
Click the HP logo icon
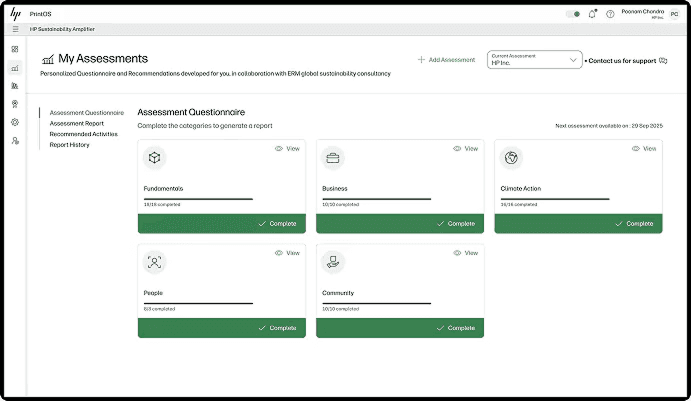point(15,14)
